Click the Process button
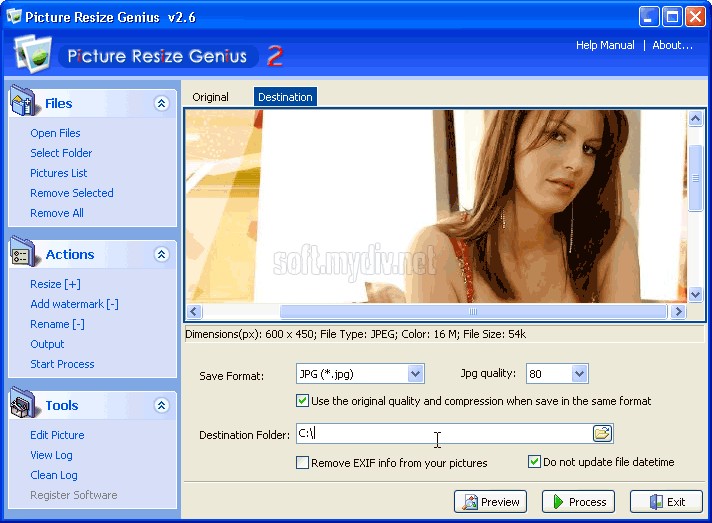Image resolution: width=712 pixels, height=523 pixels. [x=578, y=502]
